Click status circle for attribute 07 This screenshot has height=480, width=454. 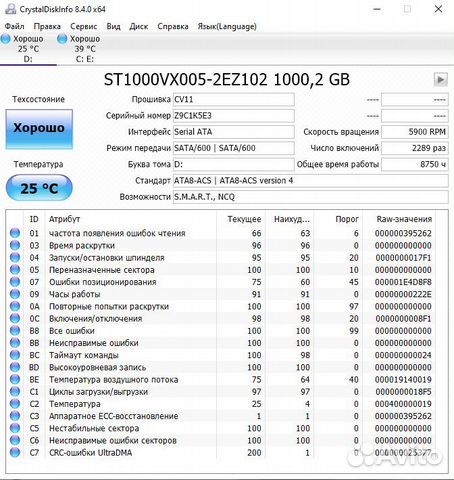(15, 282)
